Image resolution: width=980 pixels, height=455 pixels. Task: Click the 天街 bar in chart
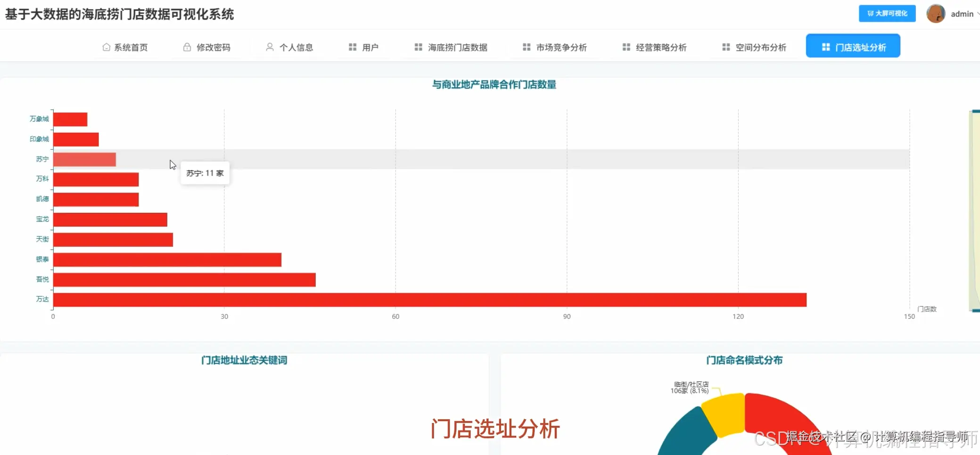113,240
